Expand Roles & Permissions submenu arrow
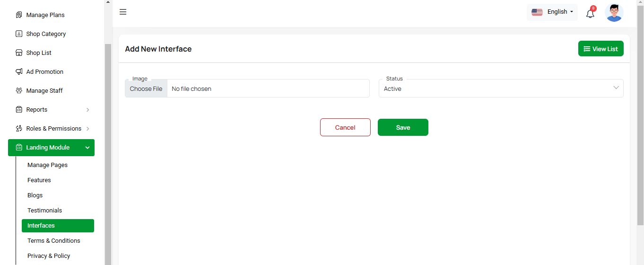This screenshot has width=644, height=265. pyautogui.click(x=88, y=129)
